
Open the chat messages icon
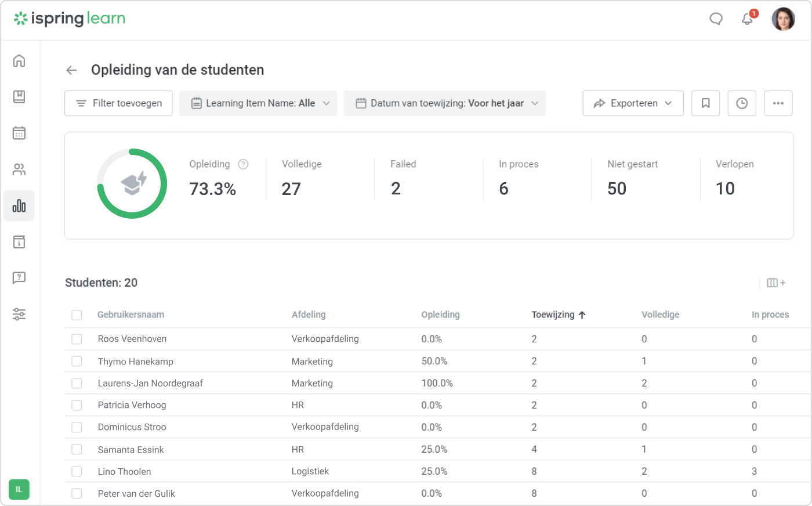point(716,19)
